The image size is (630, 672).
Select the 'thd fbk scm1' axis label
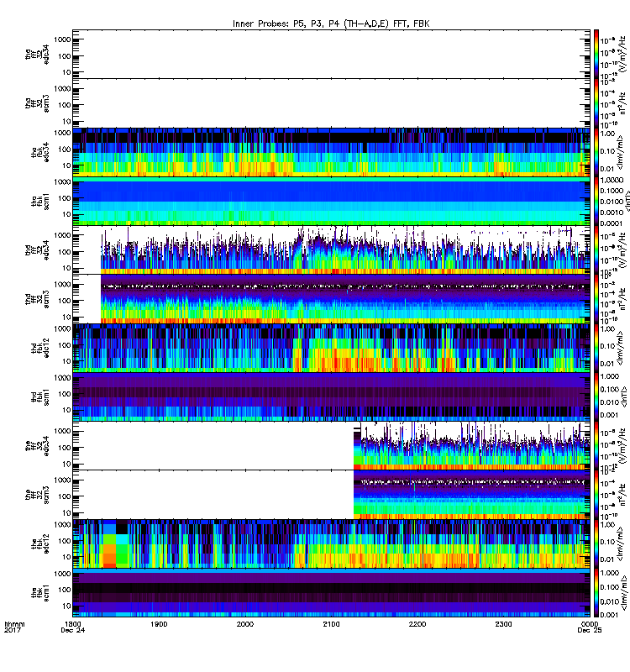tap(40, 396)
